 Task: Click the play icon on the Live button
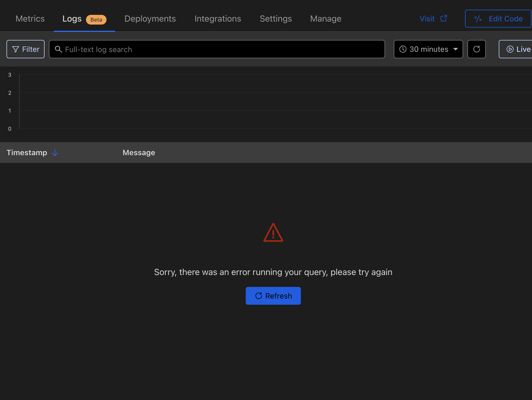[510, 49]
